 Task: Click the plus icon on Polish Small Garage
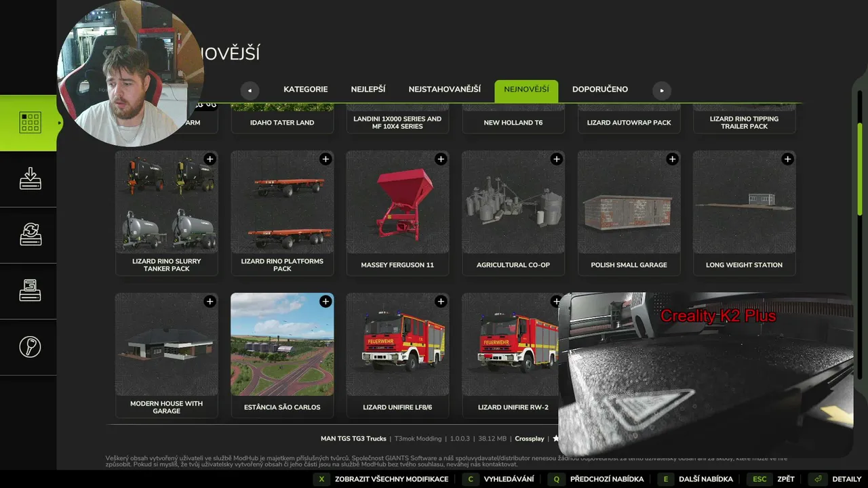pos(672,159)
